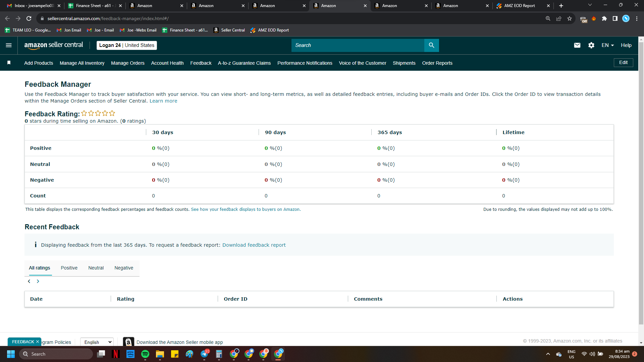Close the FEEDBACK widget with X
This screenshot has width=644, height=362.
point(38,342)
